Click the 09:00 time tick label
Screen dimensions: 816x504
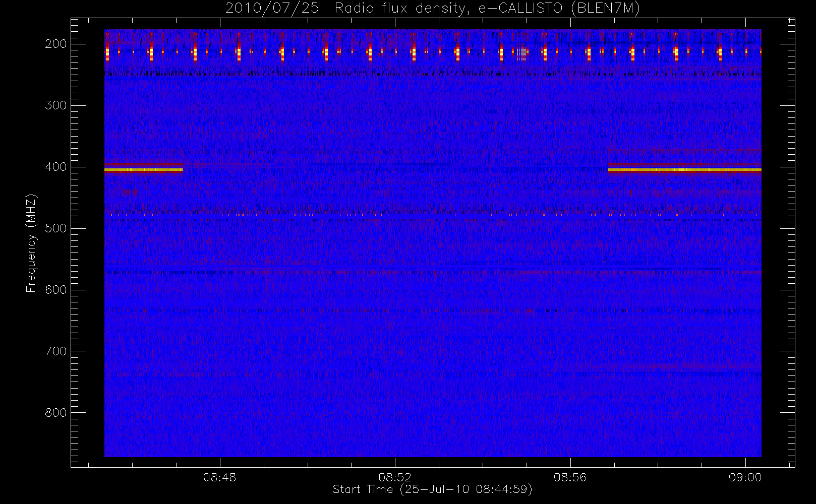click(745, 477)
